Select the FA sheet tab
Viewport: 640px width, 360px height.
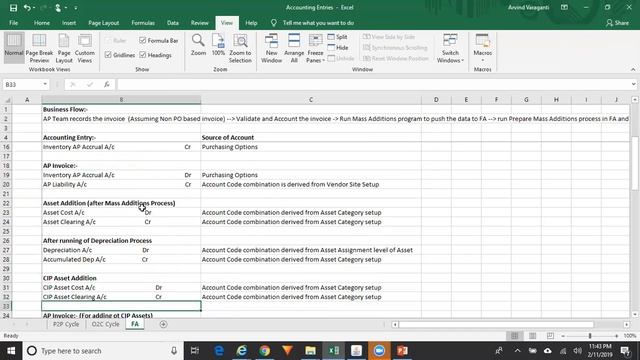135,324
